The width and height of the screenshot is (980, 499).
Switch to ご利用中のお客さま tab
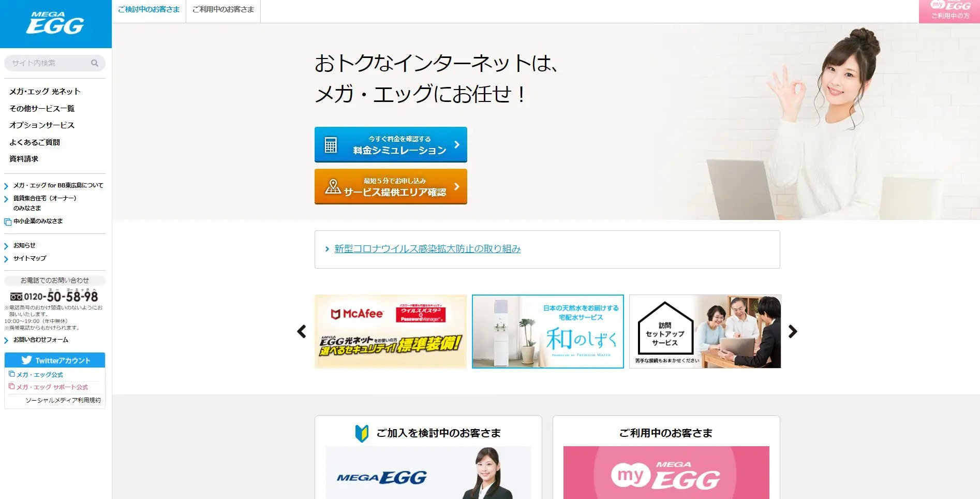(x=223, y=10)
